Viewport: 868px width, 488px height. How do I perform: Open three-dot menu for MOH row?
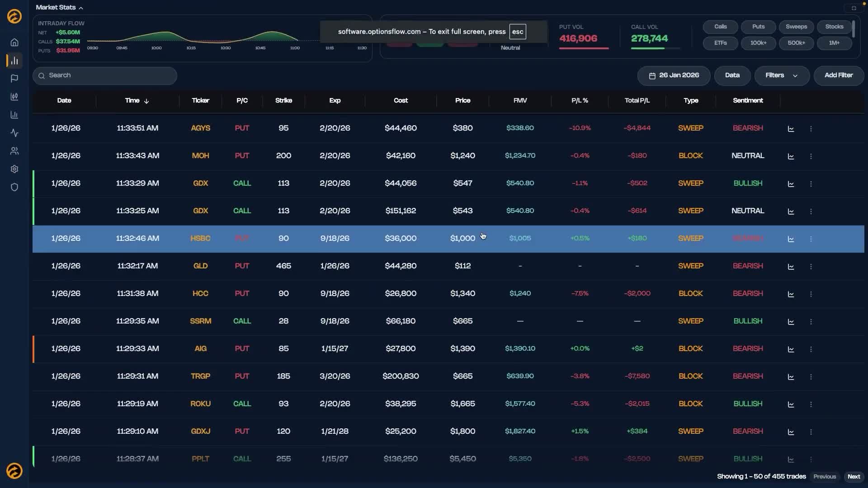tap(811, 156)
